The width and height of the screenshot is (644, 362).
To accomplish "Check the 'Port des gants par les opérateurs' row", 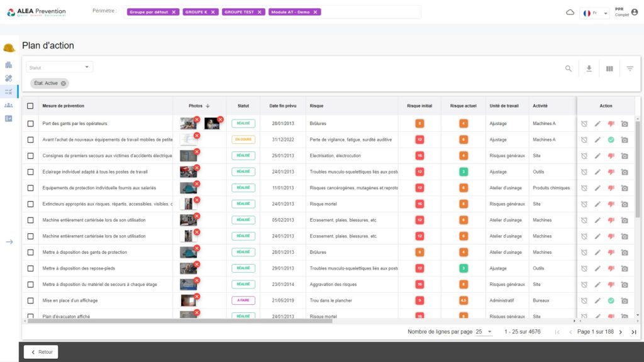I will pyautogui.click(x=30, y=124).
